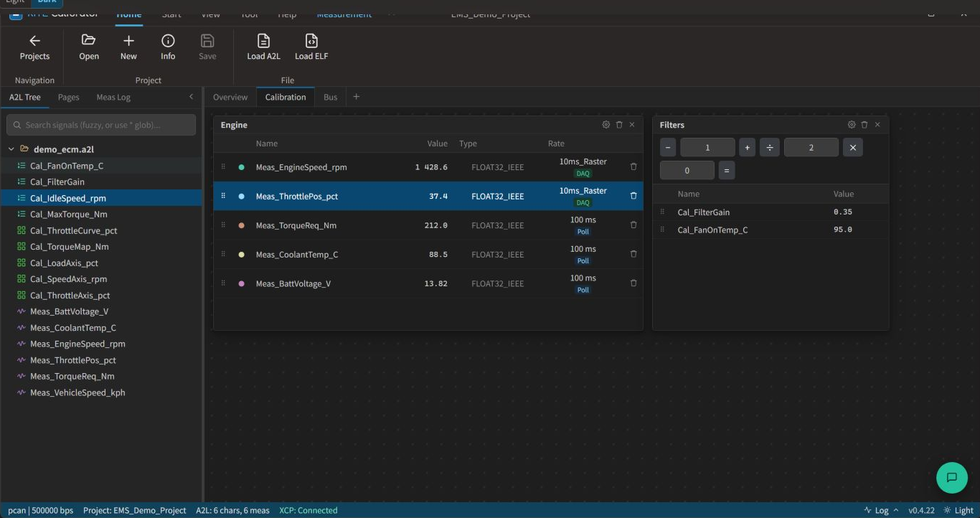The width and height of the screenshot is (980, 518).
Task: Delete the Filters panel with its trash icon
Action: (864, 125)
